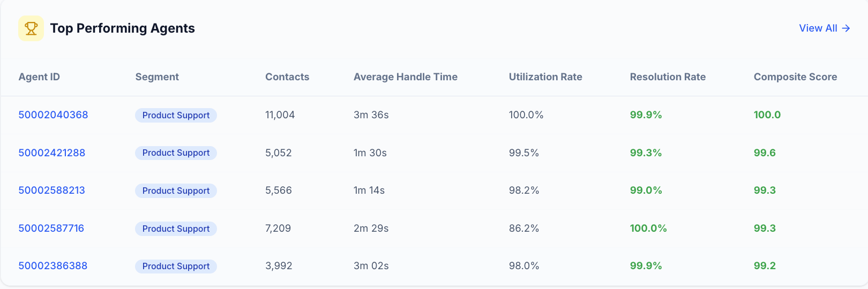Screen dimensions: 868x289
Task: Click the Resolution Rate column header
Action: [668, 77]
